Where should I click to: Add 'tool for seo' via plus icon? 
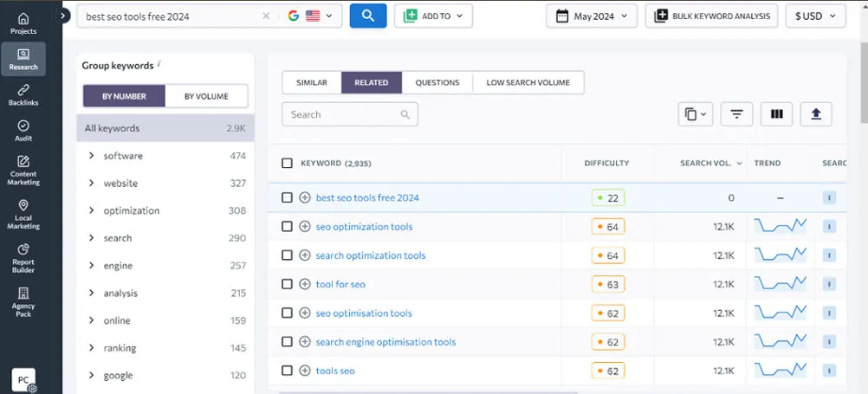(304, 284)
